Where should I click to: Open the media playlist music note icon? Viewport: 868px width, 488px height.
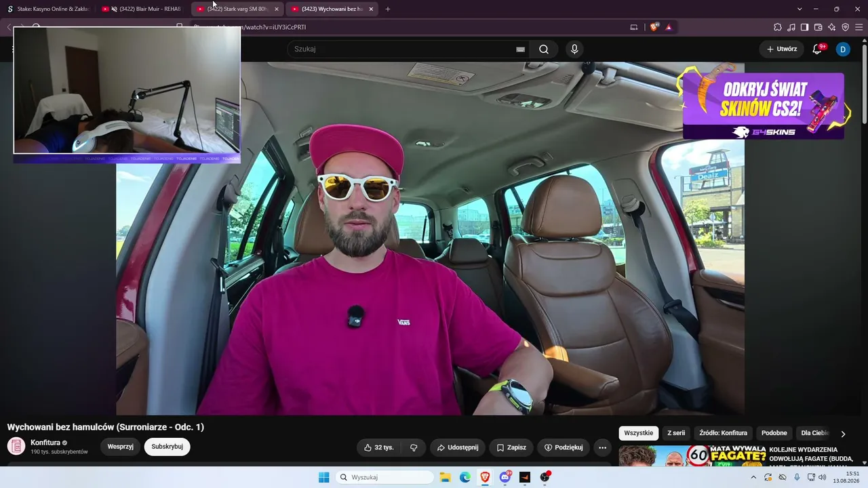coord(791,27)
